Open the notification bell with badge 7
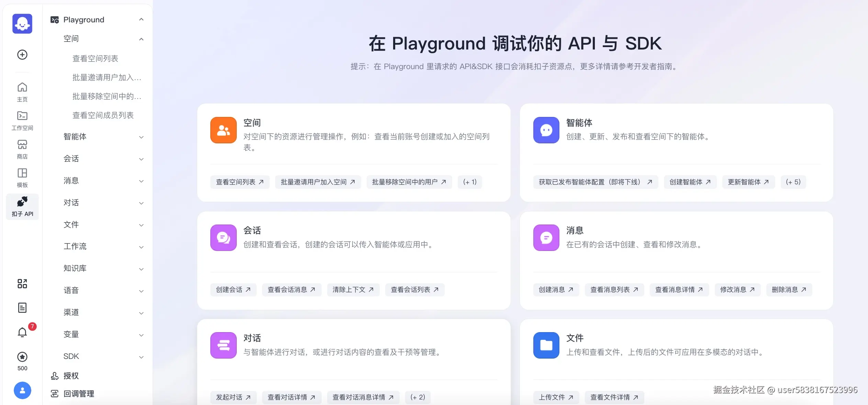The height and width of the screenshot is (405, 868). click(22, 332)
